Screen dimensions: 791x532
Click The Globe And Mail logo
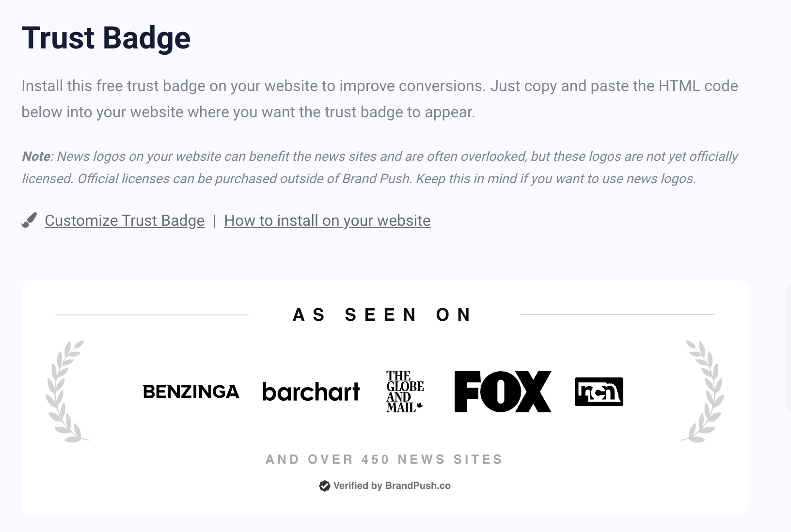pyautogui.click(x=405, y=391)
